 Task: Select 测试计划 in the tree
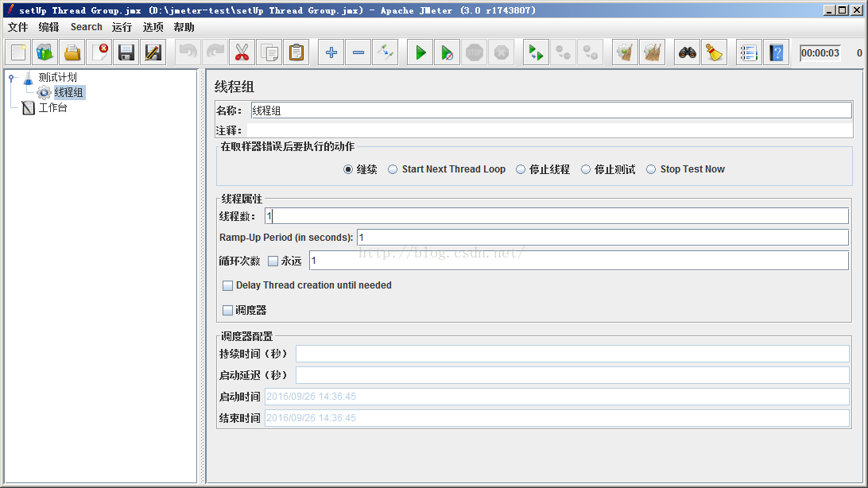tap(57, 77)
